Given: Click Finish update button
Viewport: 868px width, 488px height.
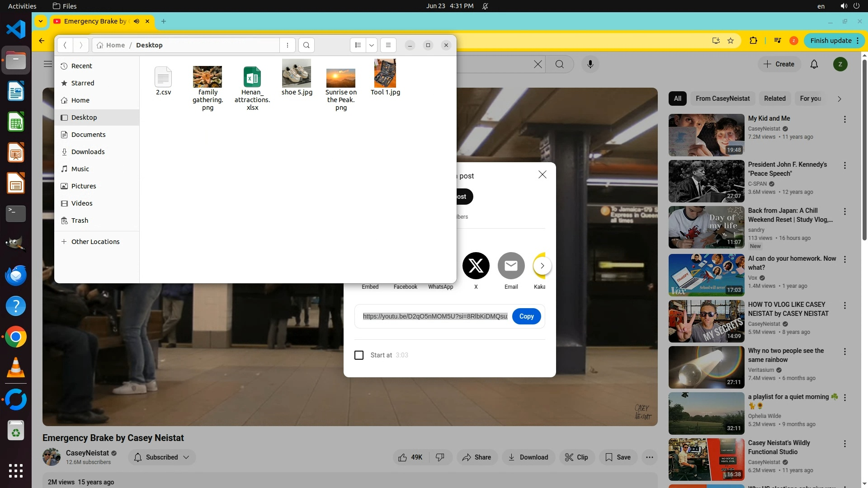Looking at the screenshot, I should 831,41.
